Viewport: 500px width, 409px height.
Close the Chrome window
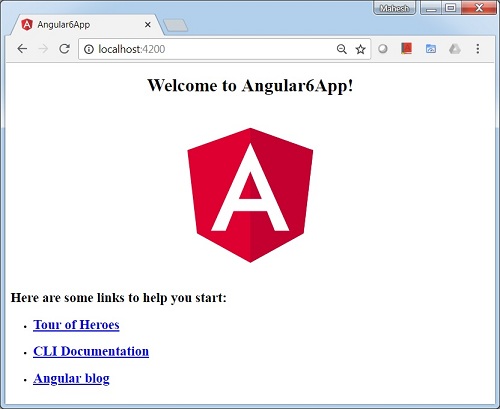point(479,8)
